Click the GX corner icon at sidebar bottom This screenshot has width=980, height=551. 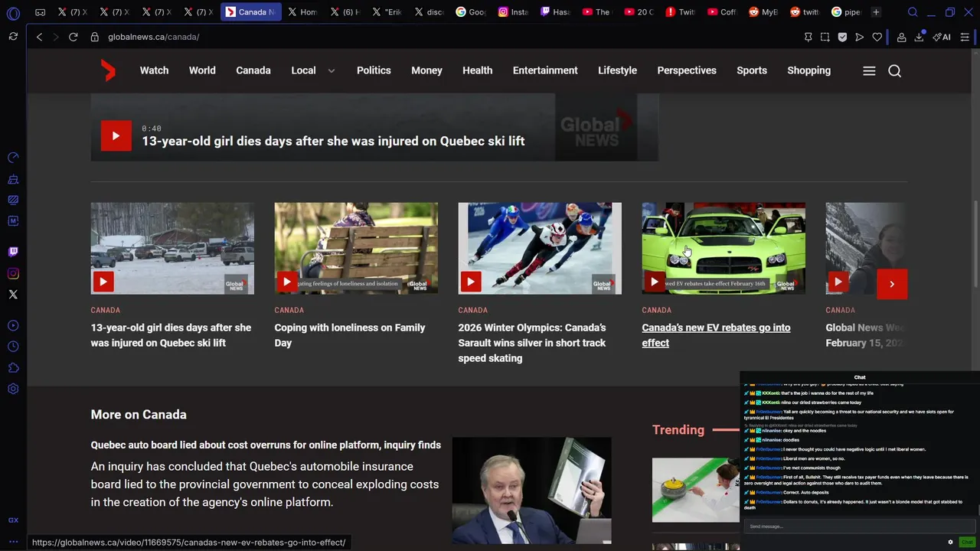(13, 520)
